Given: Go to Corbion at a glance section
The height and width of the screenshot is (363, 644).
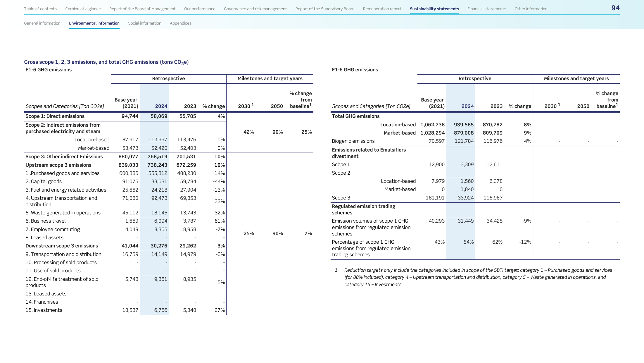Looking at the screenshot, I should [83, 9].
